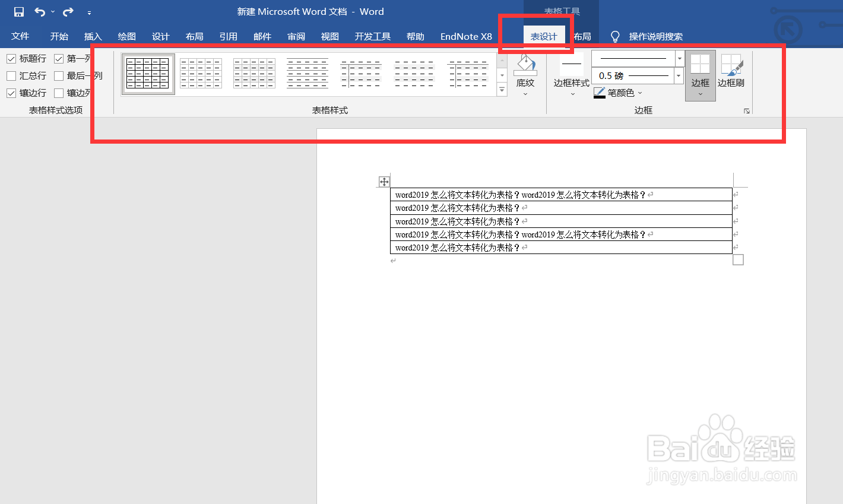The width and height of the screenshot is (843, 504).
Task: Switch to the 引用 tab
Action: click(228, 36)
